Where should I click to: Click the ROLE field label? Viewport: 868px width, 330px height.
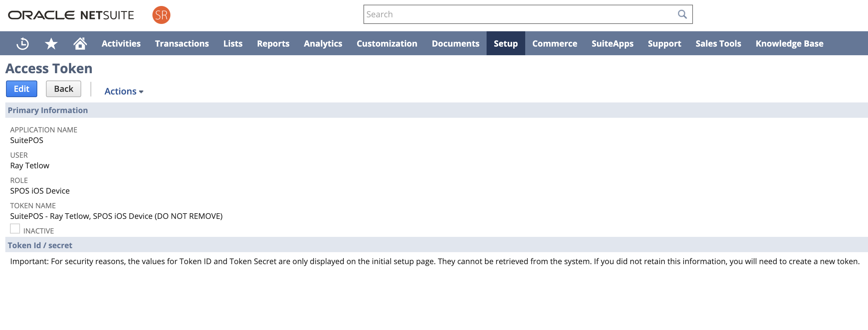pyautogui.click(x=19, y=180)
